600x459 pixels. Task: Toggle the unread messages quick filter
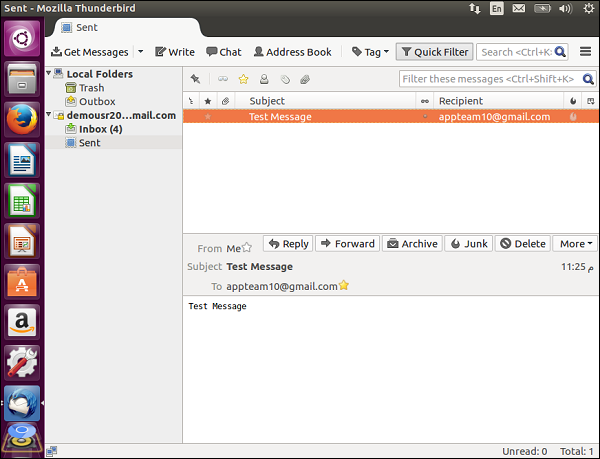223,79
